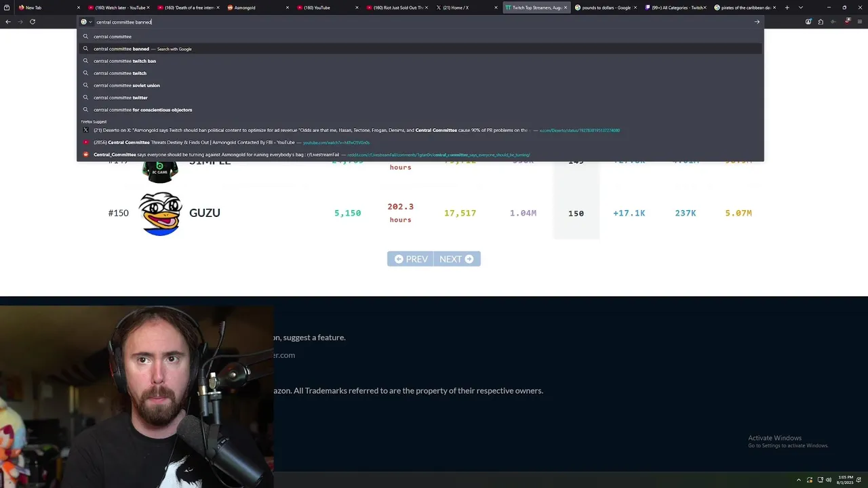Open the network tray icon
868x488 pixels.
click(x=819, y=480)
